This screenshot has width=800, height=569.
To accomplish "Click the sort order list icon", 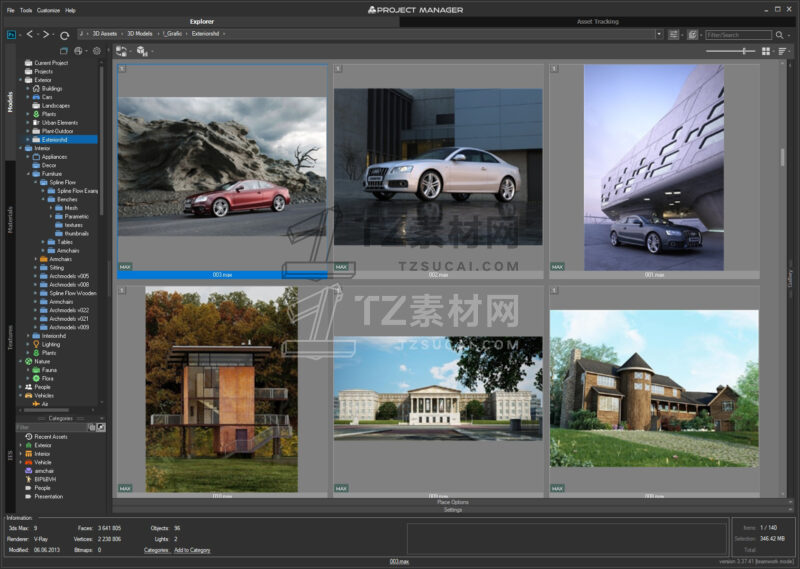I will click(782, 50).
